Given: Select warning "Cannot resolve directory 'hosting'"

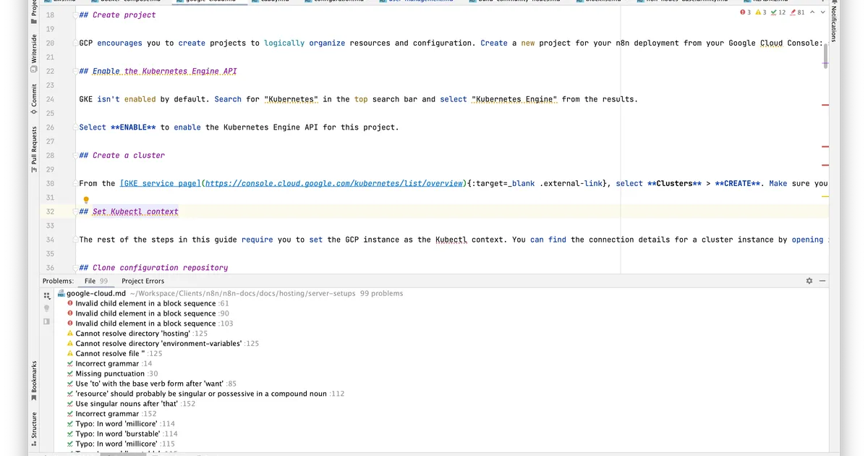Looking at the screenshot, I should 137,334.
